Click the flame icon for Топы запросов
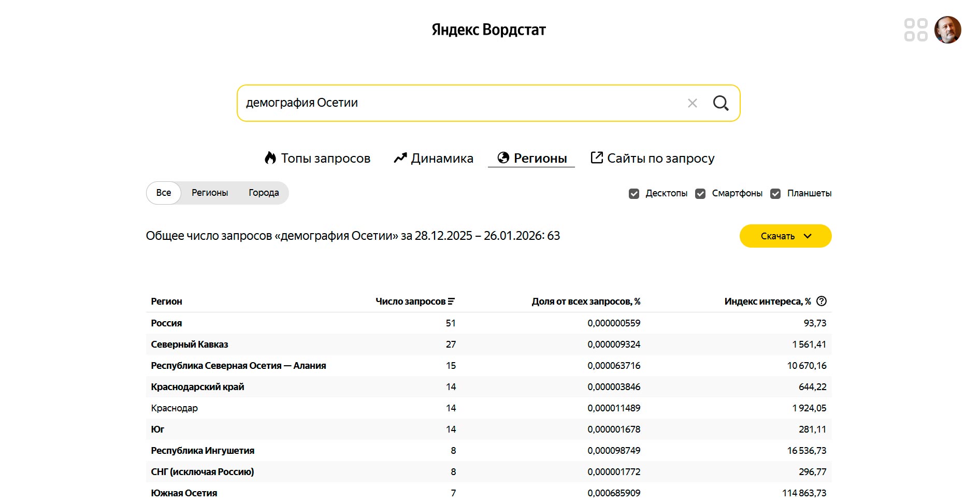This screenshot has width=980, height=502. [x=270, y=158]
